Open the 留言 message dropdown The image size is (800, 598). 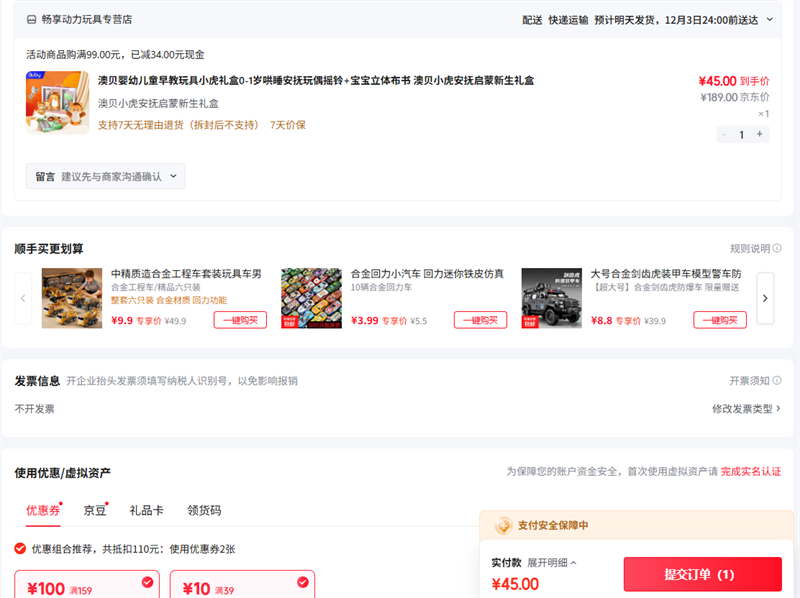click(x=105, y=176)
